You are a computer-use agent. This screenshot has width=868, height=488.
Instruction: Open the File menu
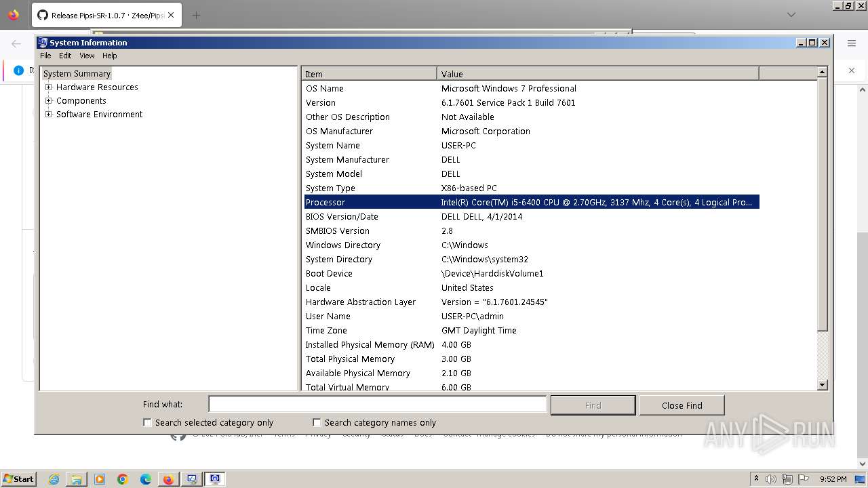pos(45,56)
